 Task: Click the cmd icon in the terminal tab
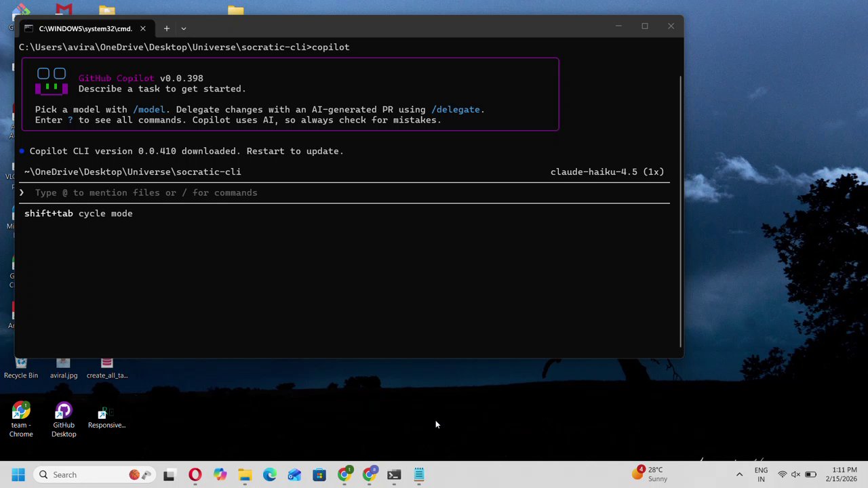28,28
